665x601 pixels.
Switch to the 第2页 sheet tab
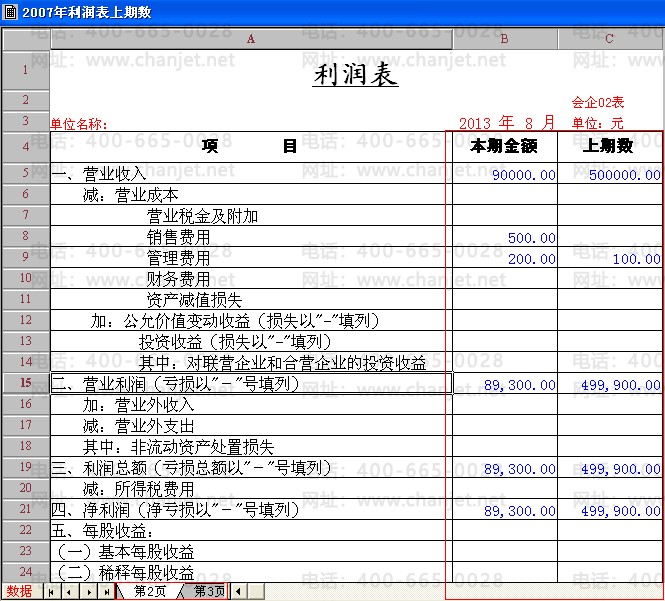(x=149, y=591)
